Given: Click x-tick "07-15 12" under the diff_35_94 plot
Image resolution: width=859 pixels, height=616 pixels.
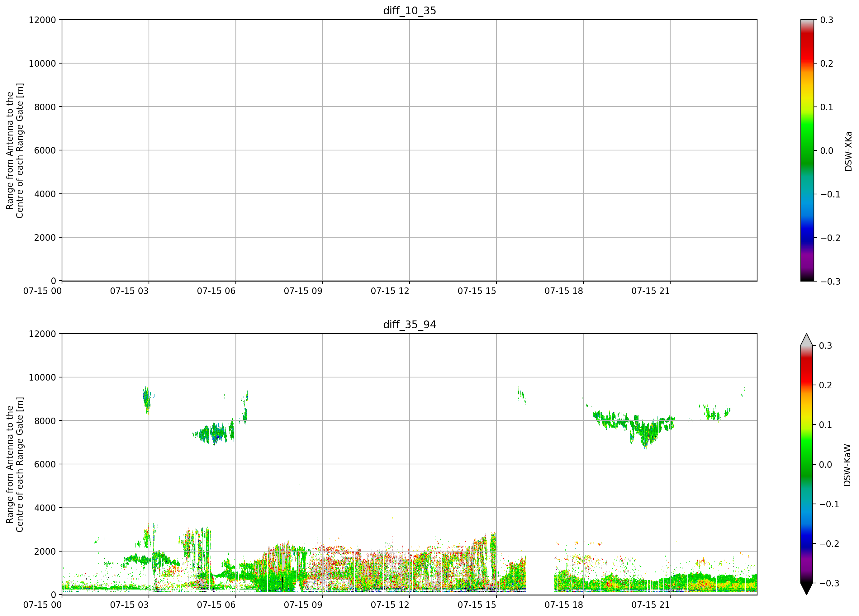Looking at the screenshot, I should pyautogui.click(x=390, y=605).
